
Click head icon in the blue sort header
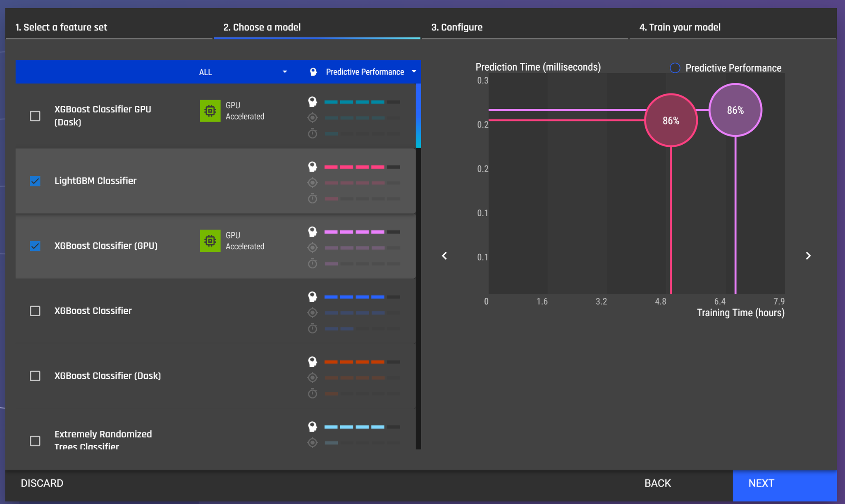313,72
